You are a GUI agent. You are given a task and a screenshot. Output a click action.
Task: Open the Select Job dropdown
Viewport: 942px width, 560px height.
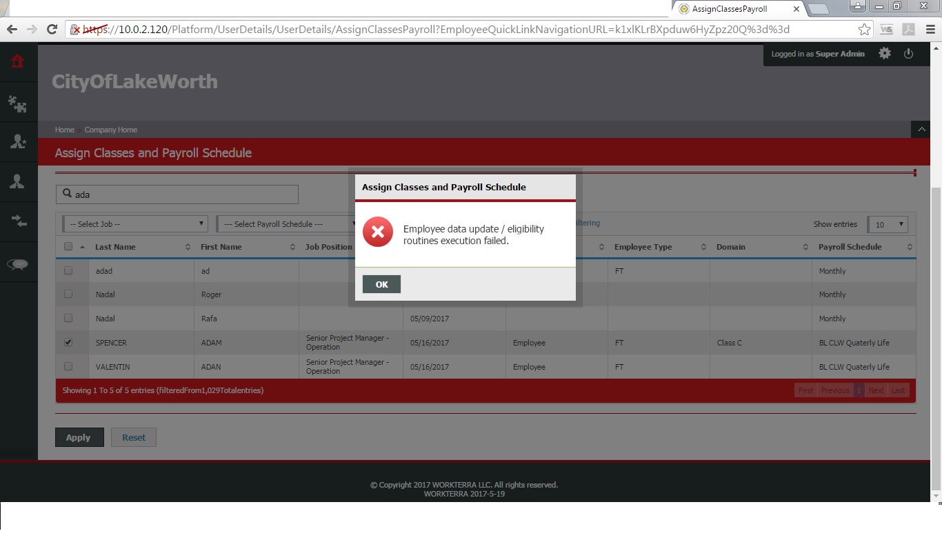135,224
